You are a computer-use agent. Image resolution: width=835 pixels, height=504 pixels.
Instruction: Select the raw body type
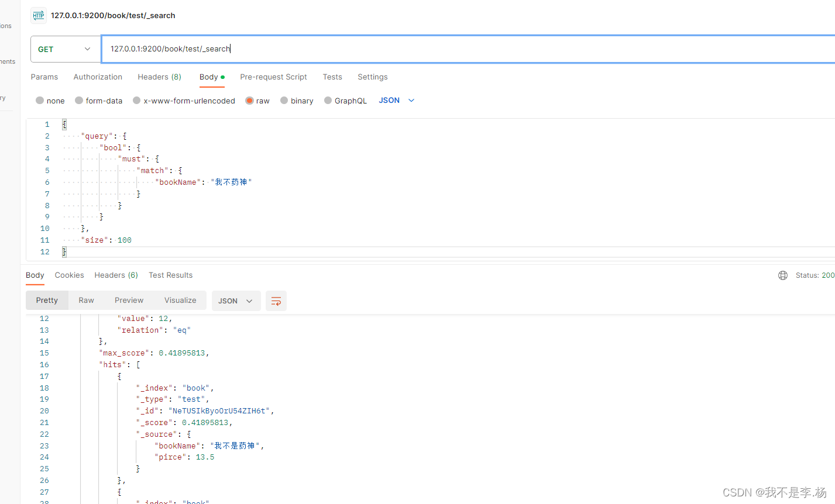257,100
